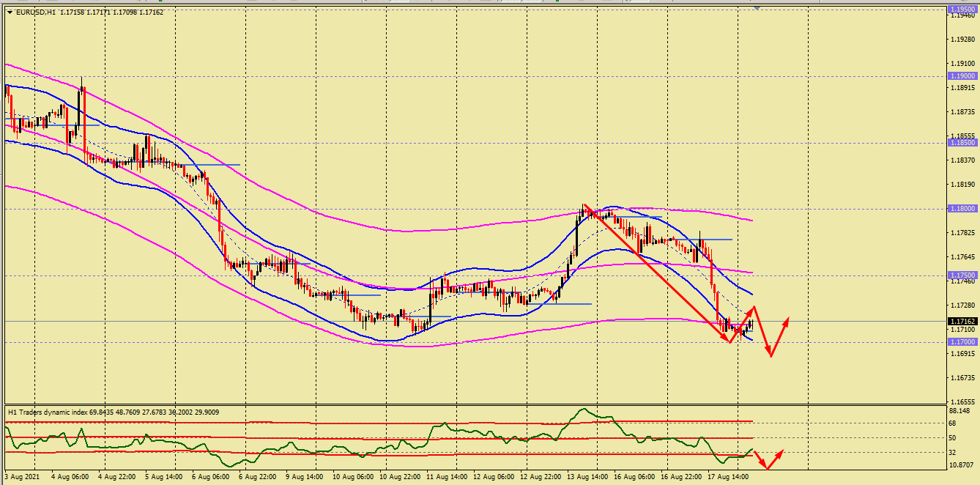This screenshot has width=980, height=485.
Task: Select the 1.19500 level label on price axis
Action: point(962,10)
